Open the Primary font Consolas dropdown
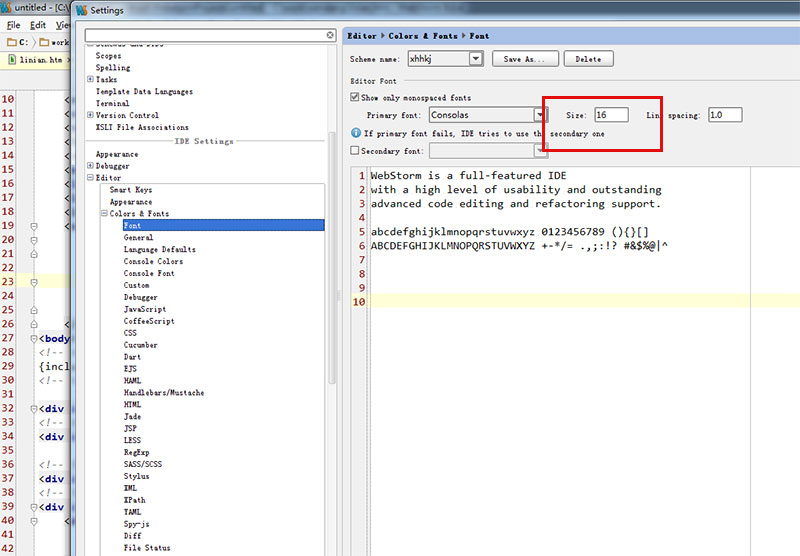 (539, 115)
